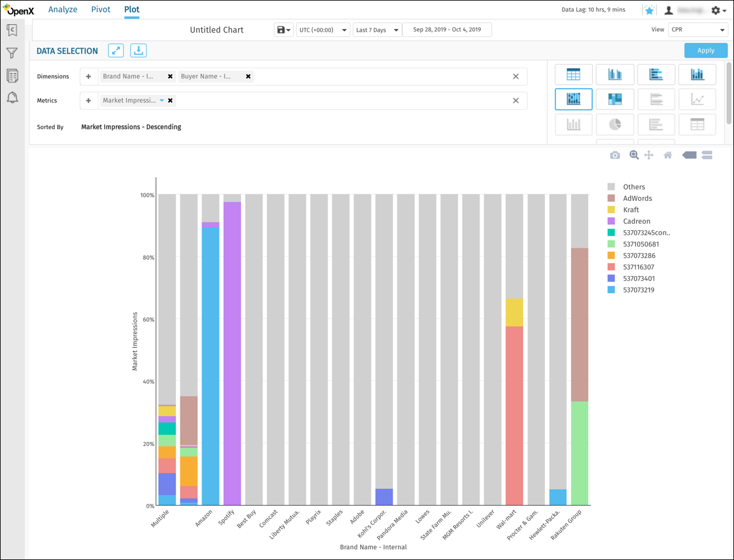734x560 pixels.
Task: Open the UTC (+00:00) timezone dropdown
Action: [x=323, y=30]
